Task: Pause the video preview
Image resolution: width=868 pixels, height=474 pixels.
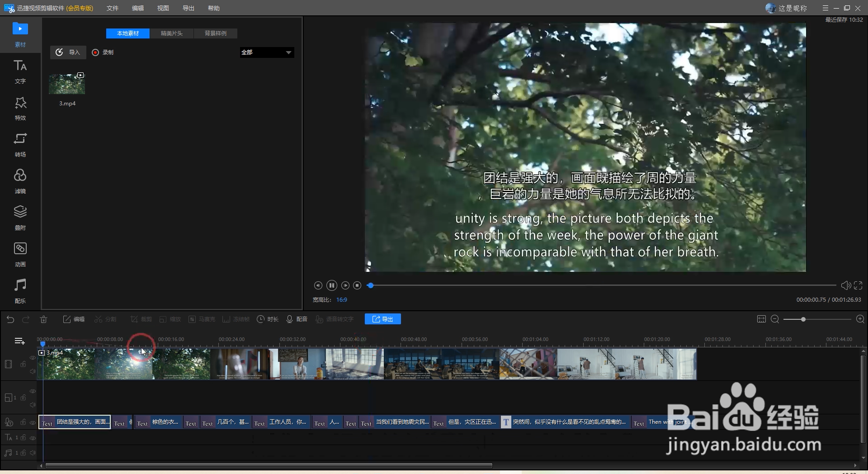Action: point(332,285)
